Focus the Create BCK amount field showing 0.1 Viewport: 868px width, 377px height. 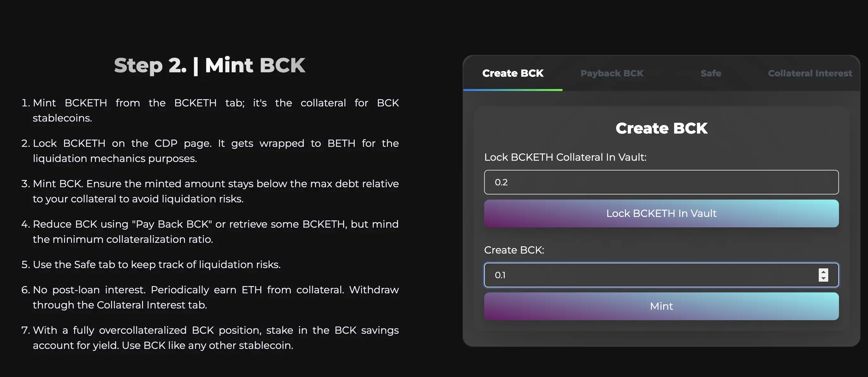650,275
